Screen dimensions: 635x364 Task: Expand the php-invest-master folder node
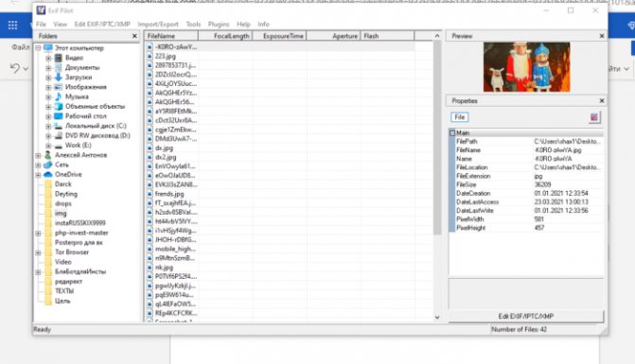[x=38, y=233]
